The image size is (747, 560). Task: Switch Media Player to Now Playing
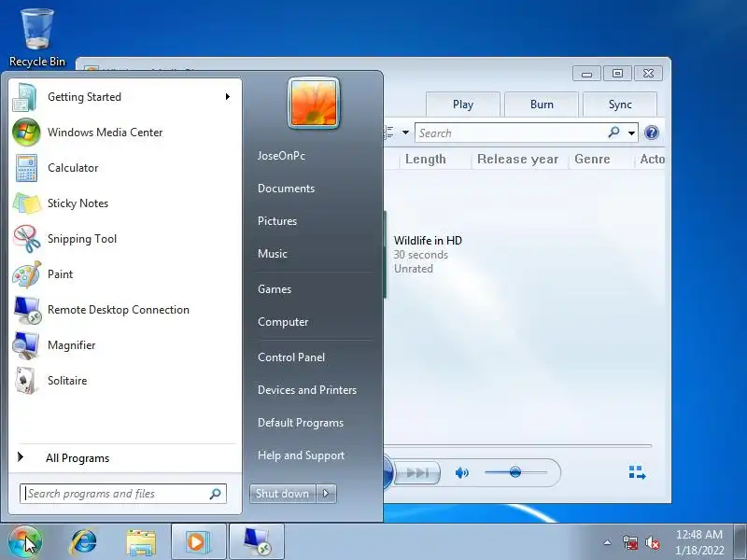pos(637,473)
